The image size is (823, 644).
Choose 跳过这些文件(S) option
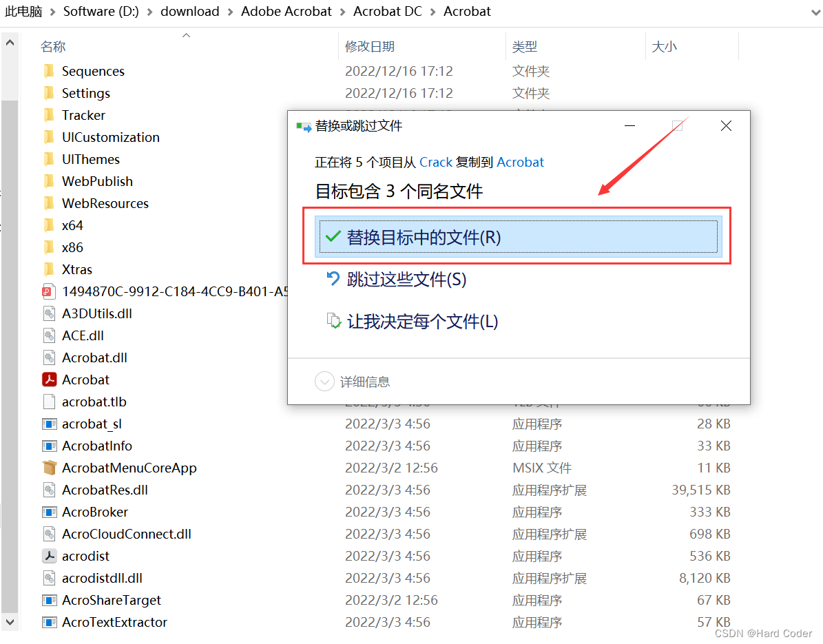click(x=396, y=279)
